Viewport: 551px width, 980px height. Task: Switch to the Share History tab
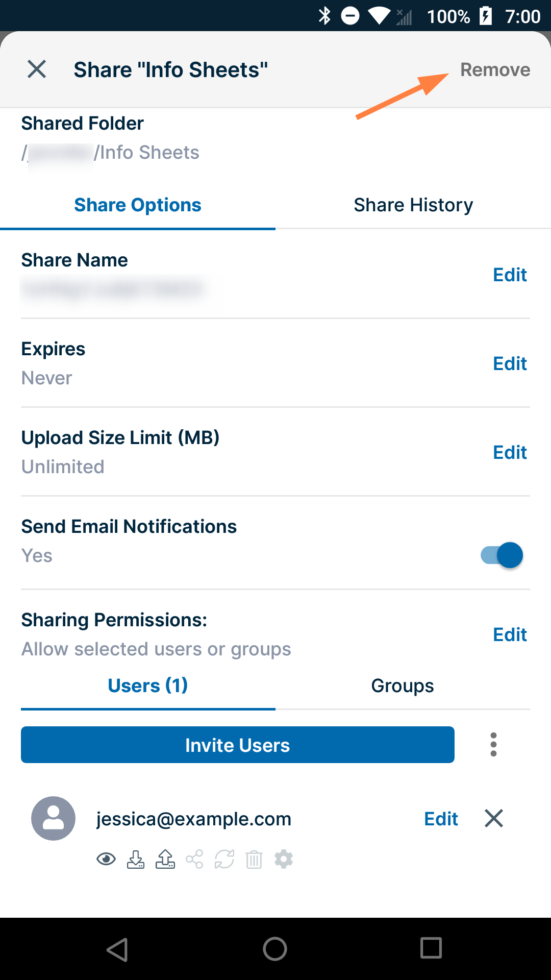[413, 205]
